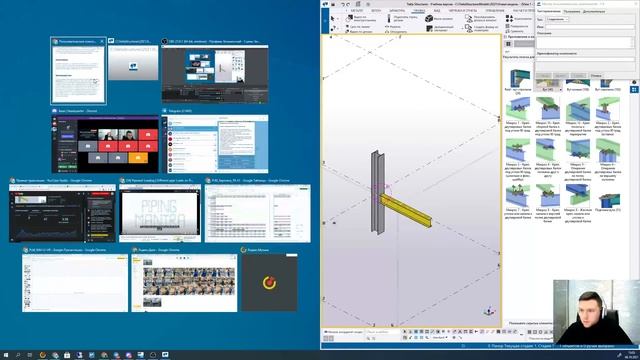
Task: Open the third tab of component dialog
Action: tap(594, 11)
